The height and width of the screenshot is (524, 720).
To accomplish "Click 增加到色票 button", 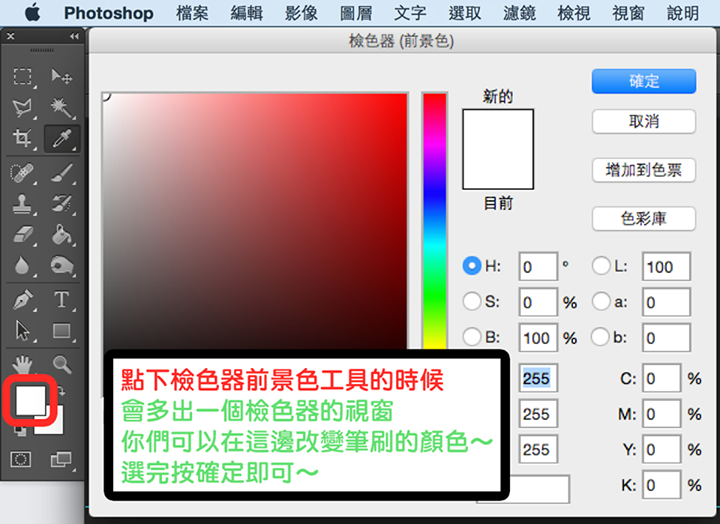I will [x=644, y=170].
